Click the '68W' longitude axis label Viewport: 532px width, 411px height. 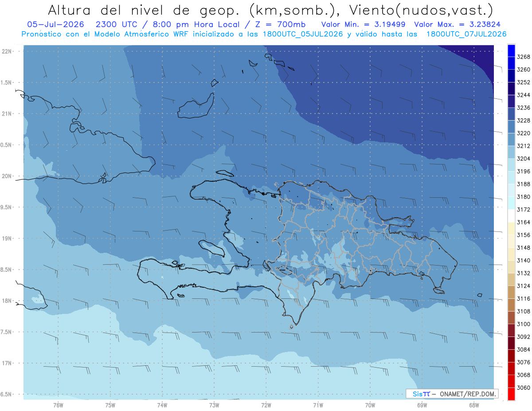pos(474,405)
